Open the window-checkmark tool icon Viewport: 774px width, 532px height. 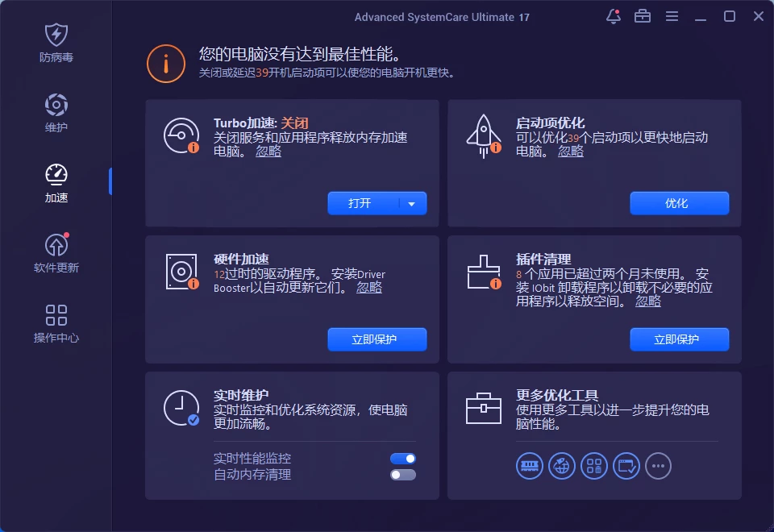coord(626,465)
